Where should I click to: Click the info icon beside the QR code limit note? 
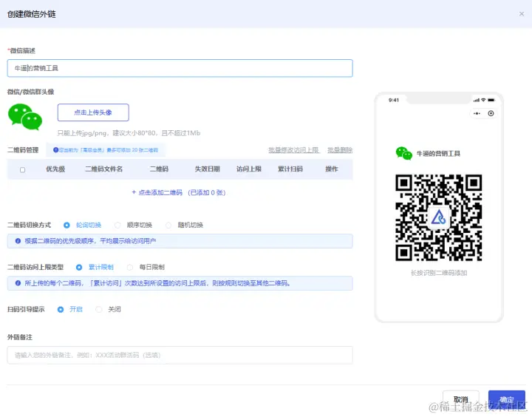click(x=55, y=150)
